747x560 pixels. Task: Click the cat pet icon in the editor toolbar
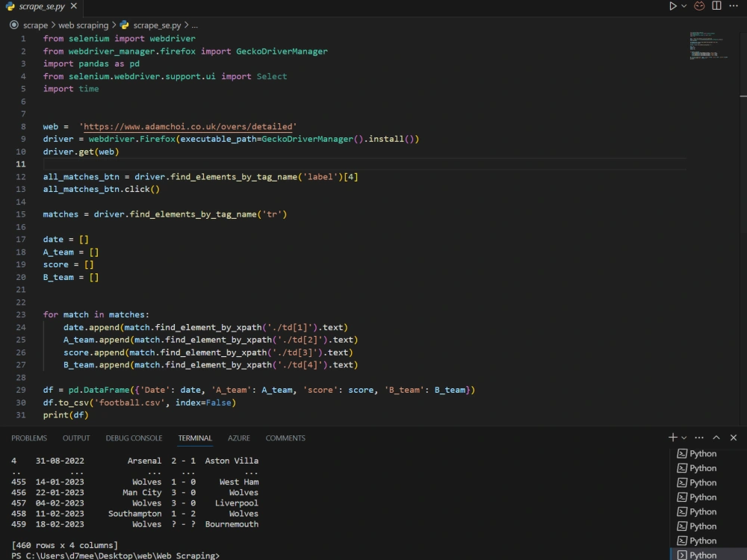698,6
